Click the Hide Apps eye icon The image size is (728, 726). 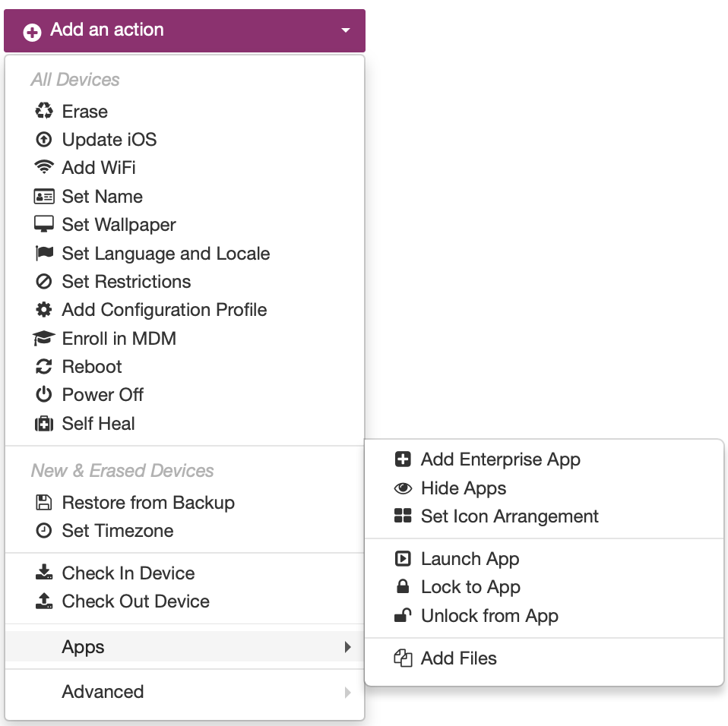click(403, 488)
